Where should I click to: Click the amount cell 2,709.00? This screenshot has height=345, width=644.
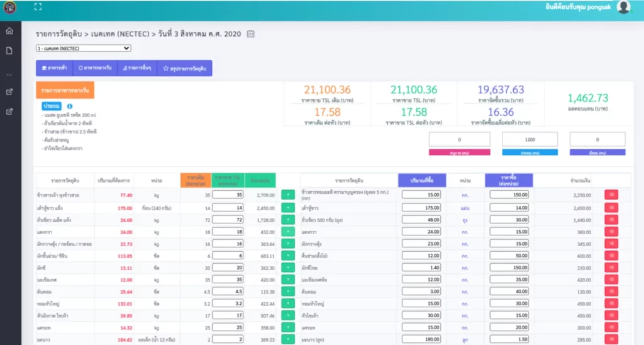tap(266, 195)
